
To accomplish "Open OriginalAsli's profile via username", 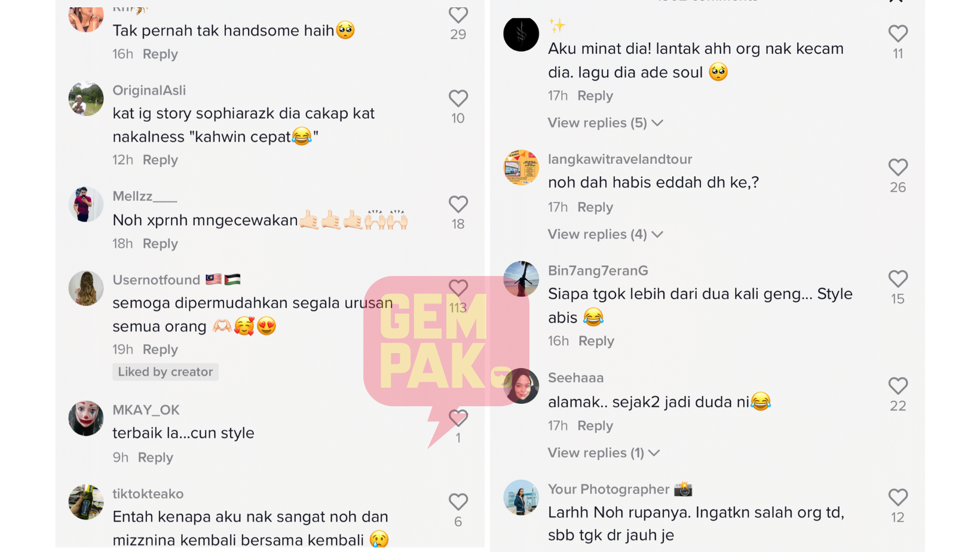I will [x=149, y=90].
